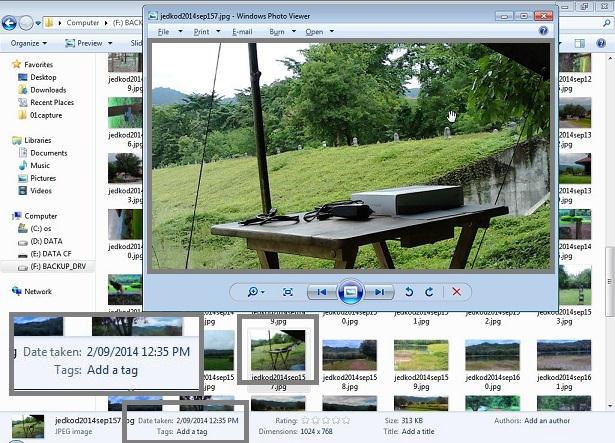The image size is (615, 443).
Task: Open the File menu in Photo Viewer
Action: (x=164, y=32)
